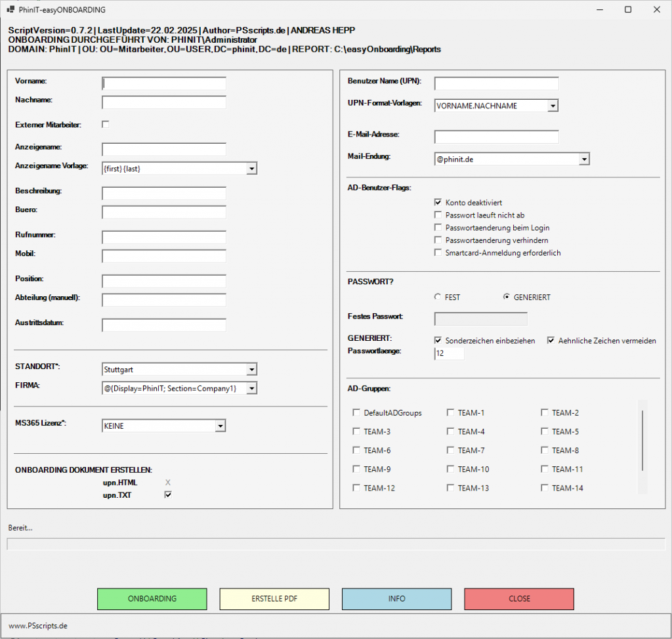Expand the UPN-Format-Vorlagen dropdown

point(552,106)
